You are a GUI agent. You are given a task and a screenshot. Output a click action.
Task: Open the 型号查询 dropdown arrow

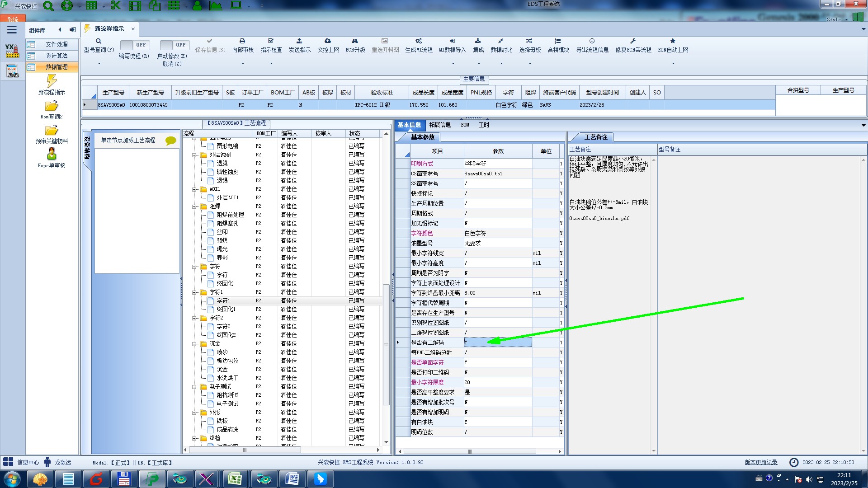pyautogui.click(x=99, y=64)
